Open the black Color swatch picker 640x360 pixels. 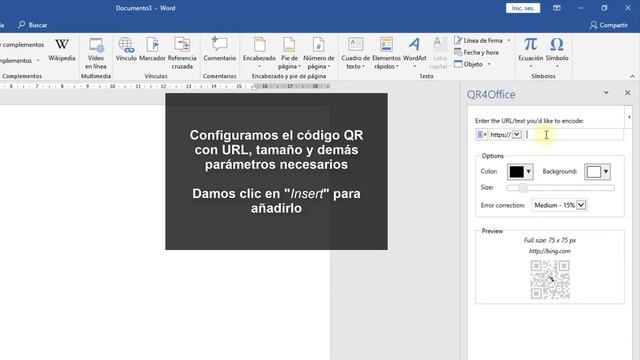520,172
